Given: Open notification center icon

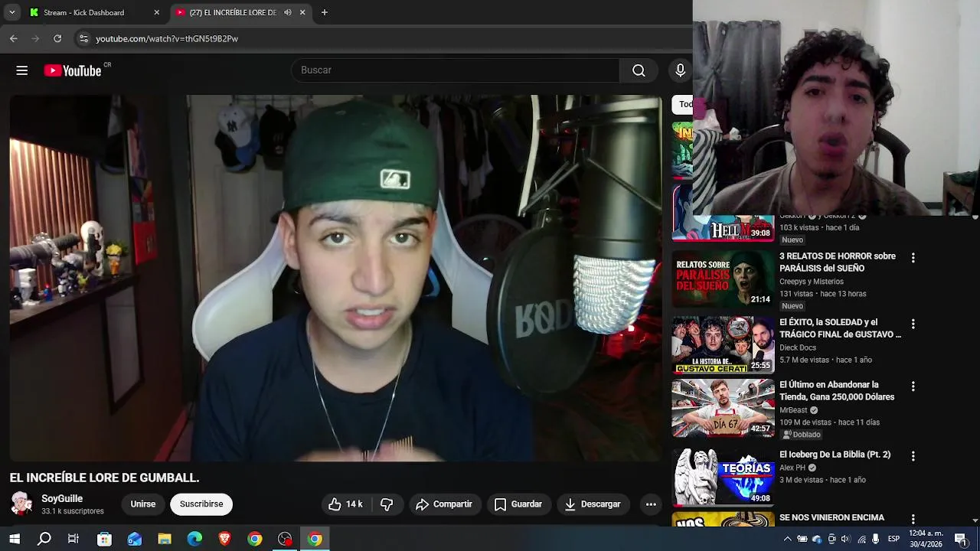Looking at the screenshot, I should [x=960, y=539].
